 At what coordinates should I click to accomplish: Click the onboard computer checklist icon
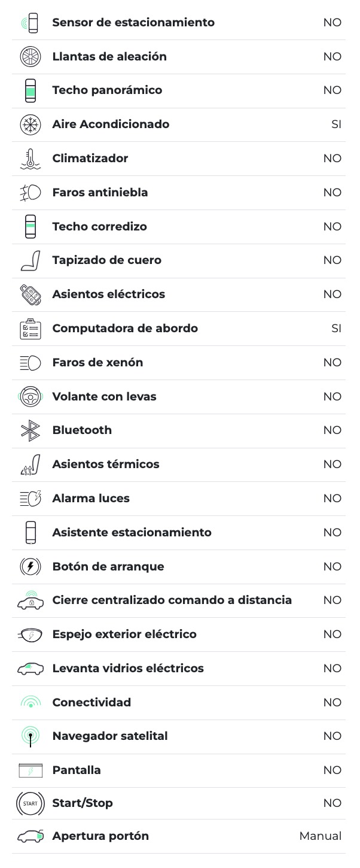pos(30,329)
